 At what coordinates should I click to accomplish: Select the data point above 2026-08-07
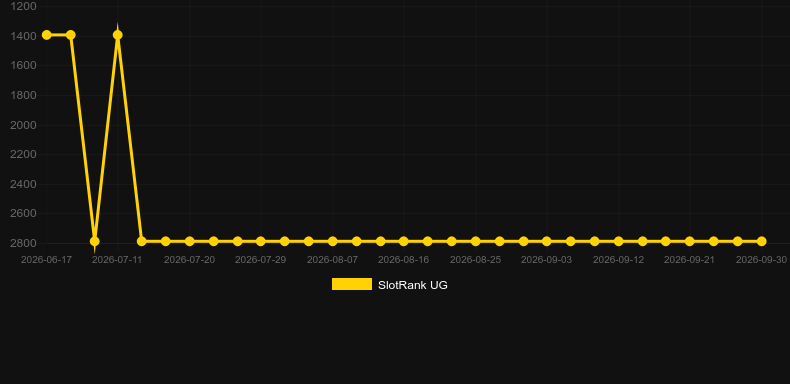pos(333,241)
